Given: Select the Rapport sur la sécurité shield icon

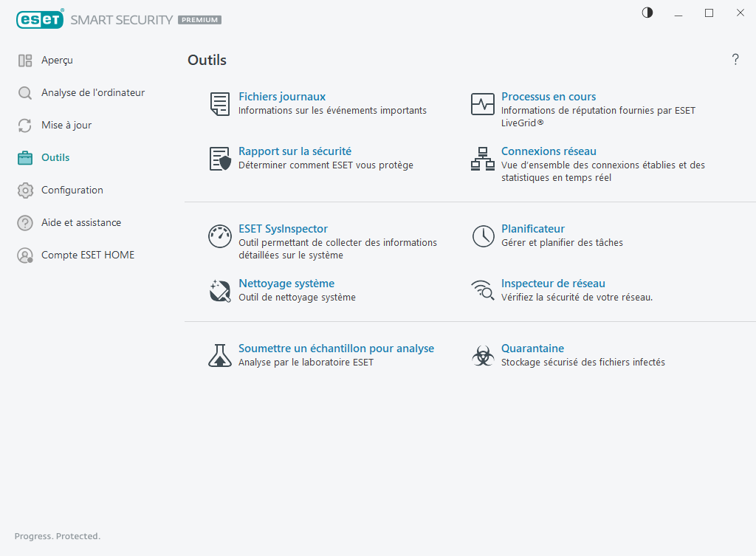Looking at the screenshot, I should click(x=219, y=158).
